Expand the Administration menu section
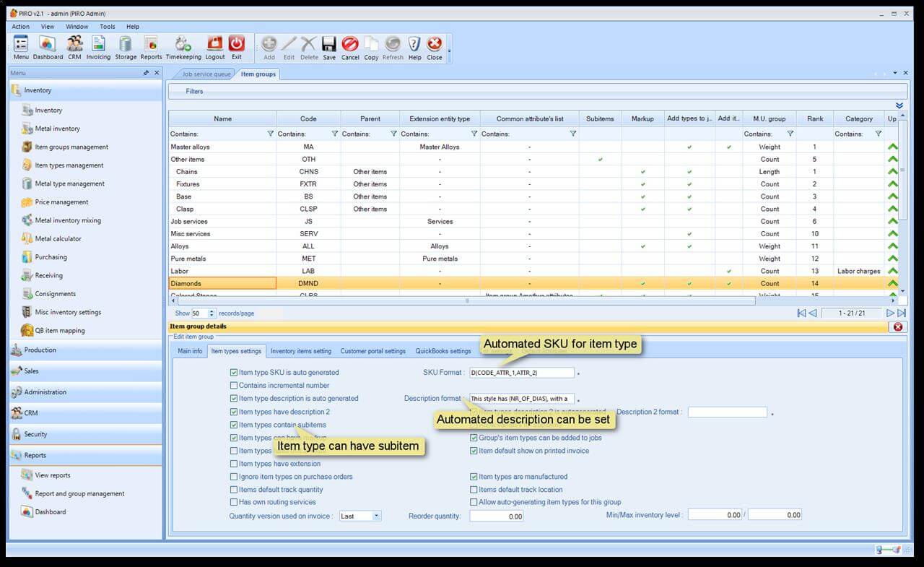Screen dimensions: 924x567 click(x=85, y=391)
